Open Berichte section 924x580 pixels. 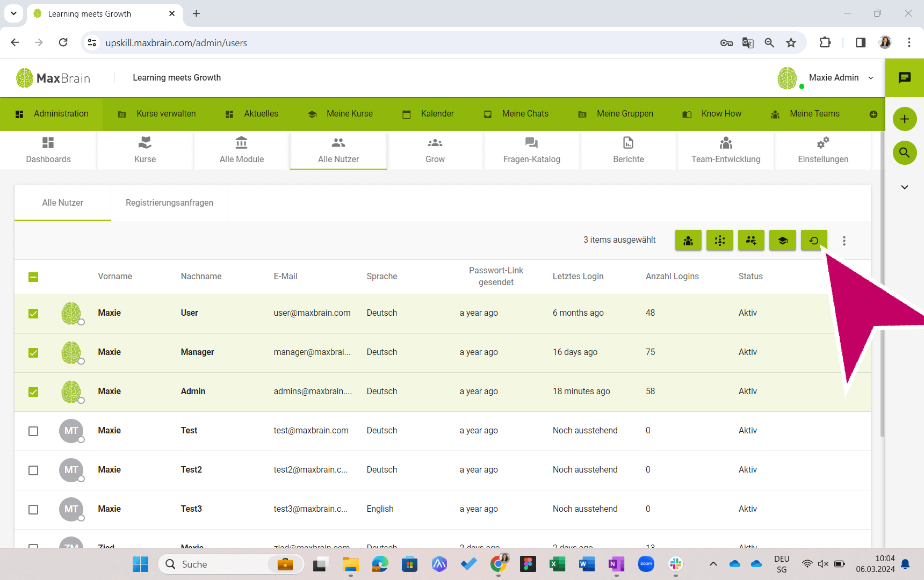tap(629, 150)
